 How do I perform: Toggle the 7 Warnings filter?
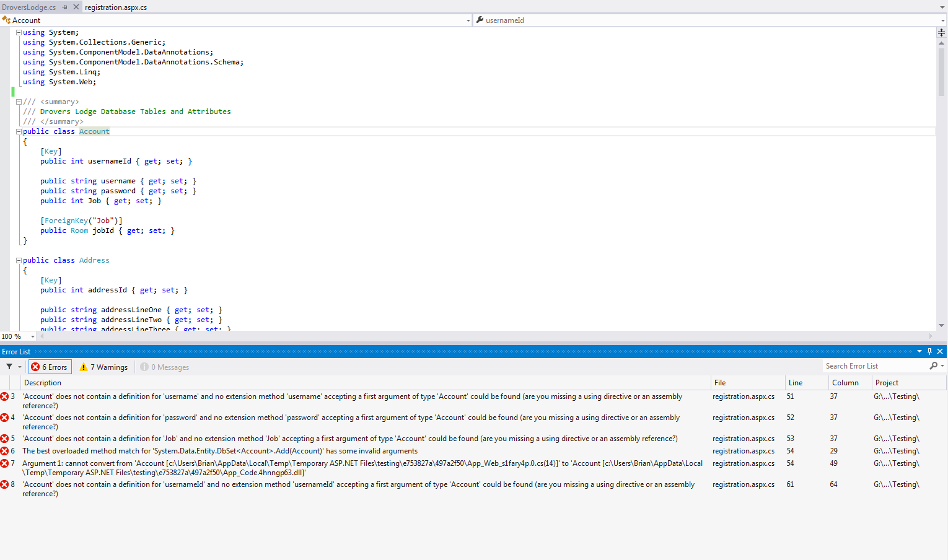(x=103, y=367)
